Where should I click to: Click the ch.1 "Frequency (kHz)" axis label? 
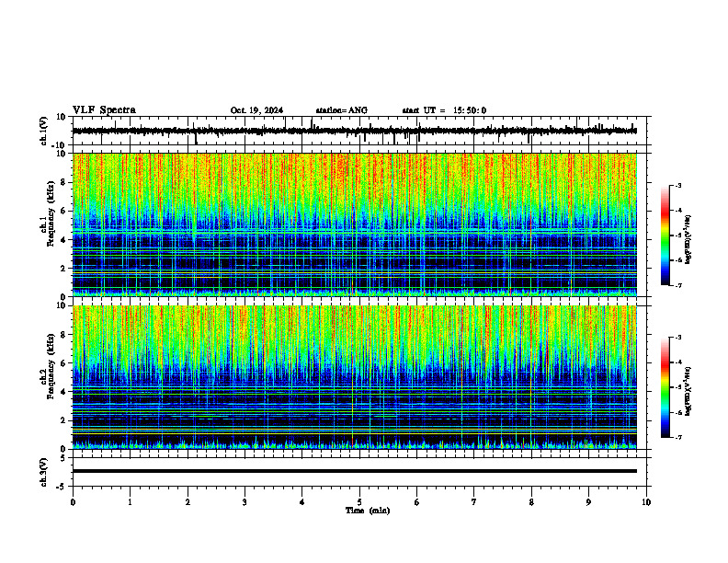tap(51, 212)
